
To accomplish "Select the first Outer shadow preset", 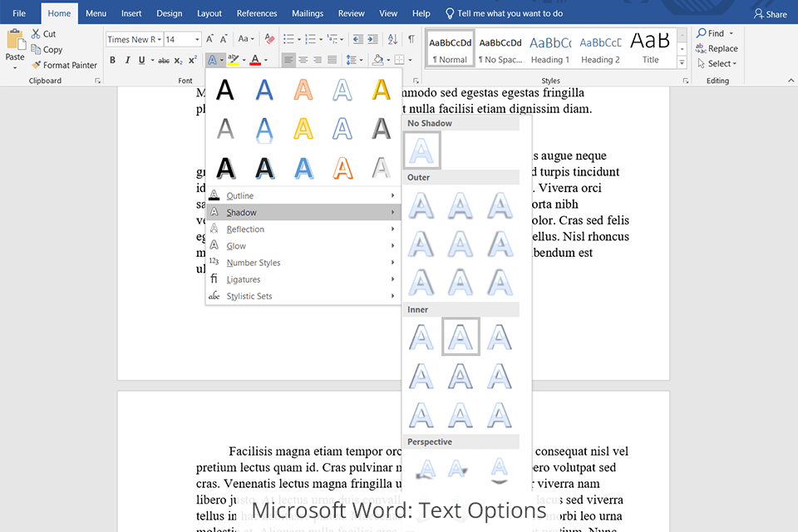I will click(x=421, y=205).
